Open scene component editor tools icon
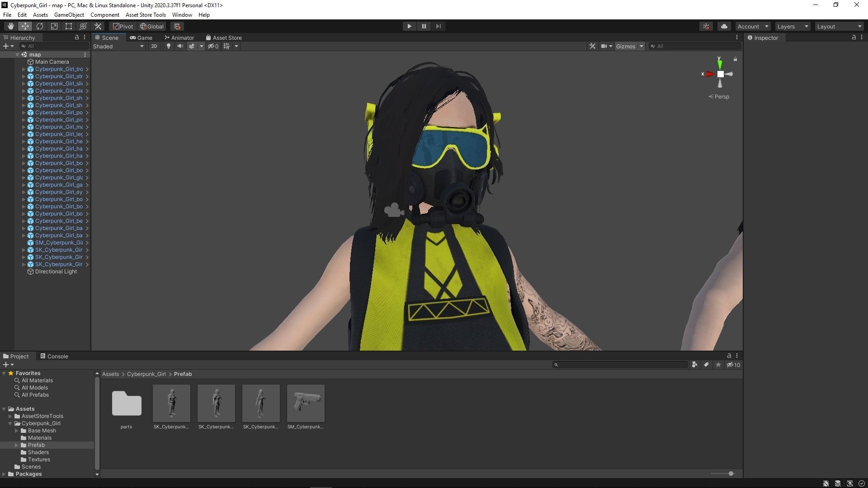The width and height of the screenshot is (868, 488). pos(592,46)
